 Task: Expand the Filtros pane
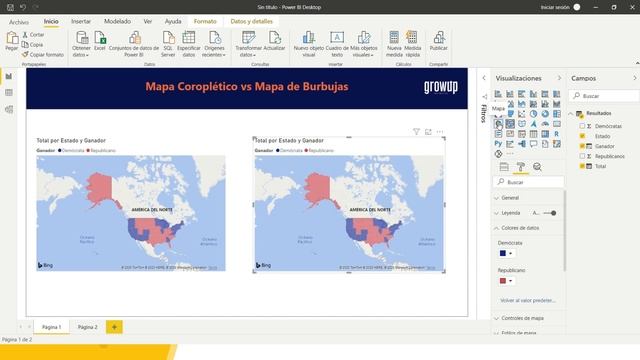tap(484, 78)
